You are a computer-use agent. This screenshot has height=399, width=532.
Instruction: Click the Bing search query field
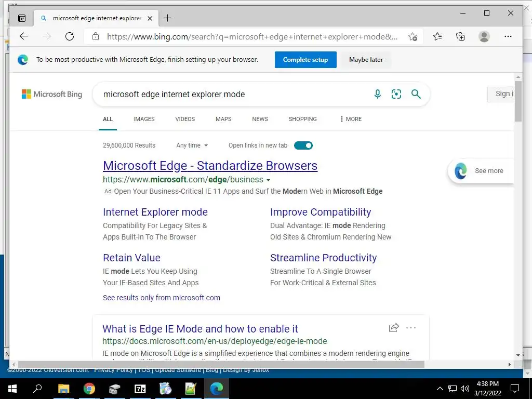(234, 95)
